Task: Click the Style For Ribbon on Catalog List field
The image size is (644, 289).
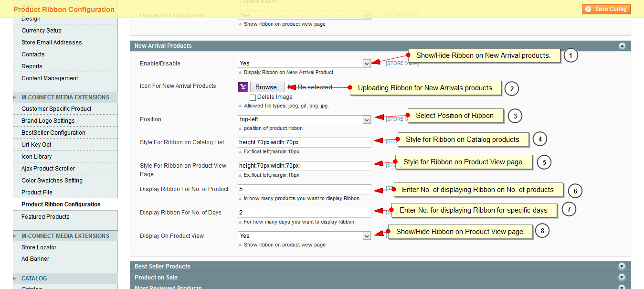Action: [304, 142]
